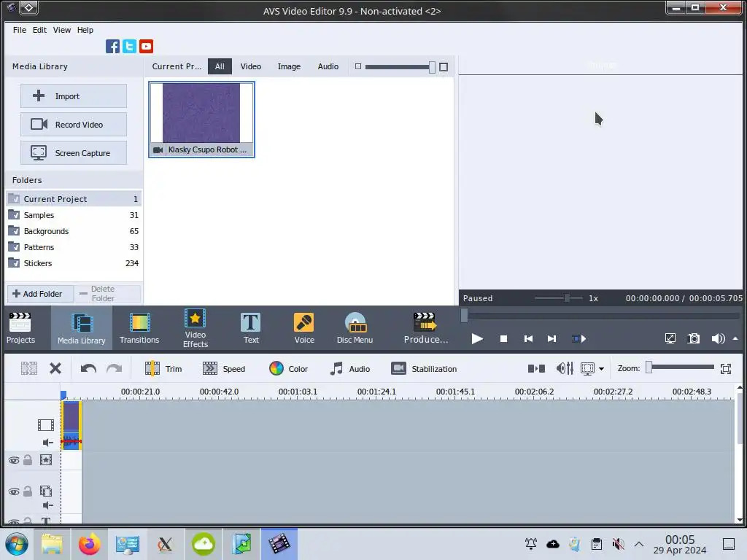
Task: Open the Speed tool
Action: click(223, 368)
